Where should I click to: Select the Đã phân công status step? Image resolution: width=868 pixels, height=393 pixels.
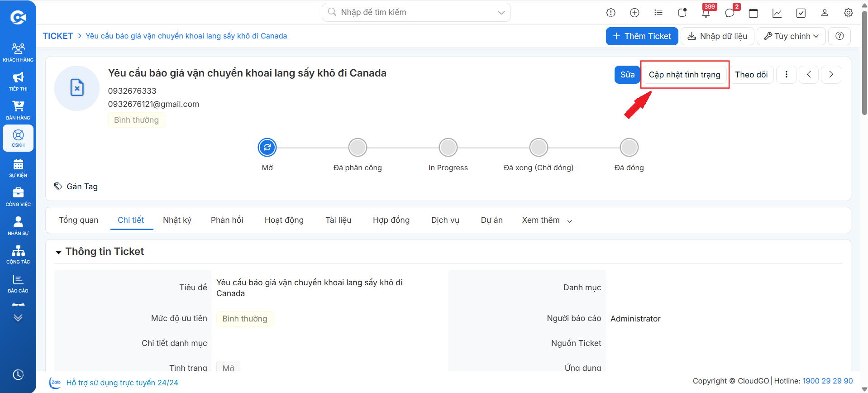[x=358, y=147]
